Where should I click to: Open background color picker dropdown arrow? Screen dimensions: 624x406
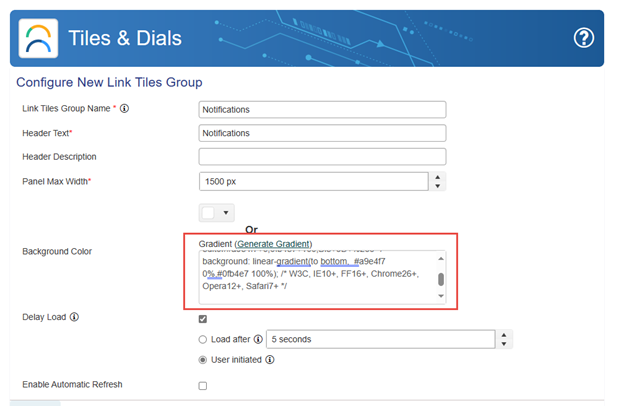point(226,213)
